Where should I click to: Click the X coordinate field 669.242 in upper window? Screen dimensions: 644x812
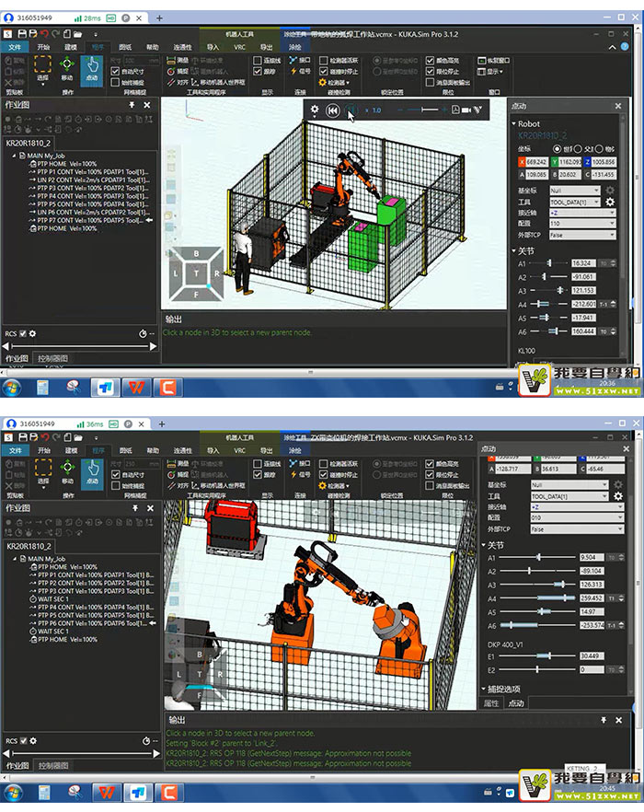[537, 162]
